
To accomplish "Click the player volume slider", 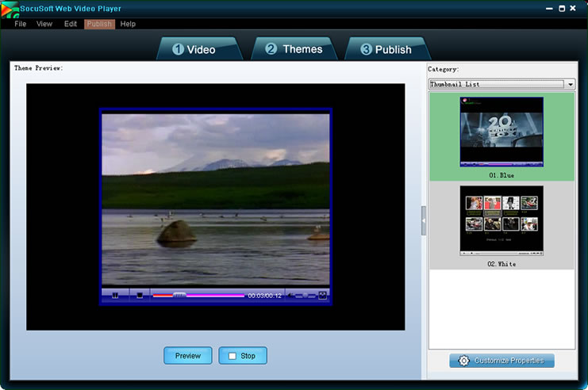I will click(x=305, y=296).
